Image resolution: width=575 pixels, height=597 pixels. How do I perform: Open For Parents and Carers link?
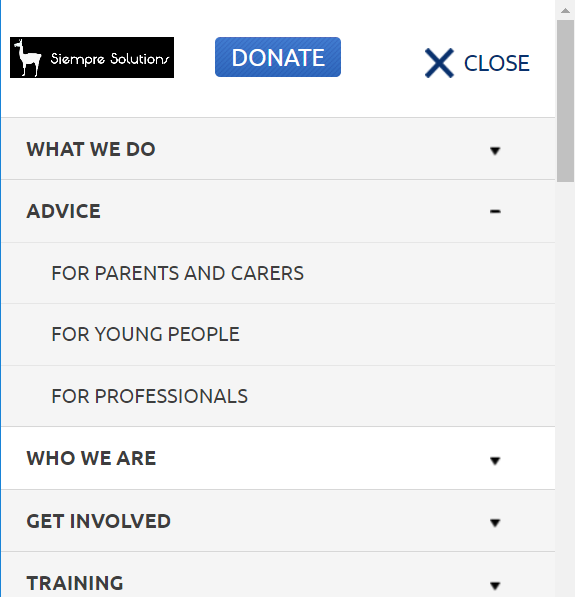coord(177,273)
